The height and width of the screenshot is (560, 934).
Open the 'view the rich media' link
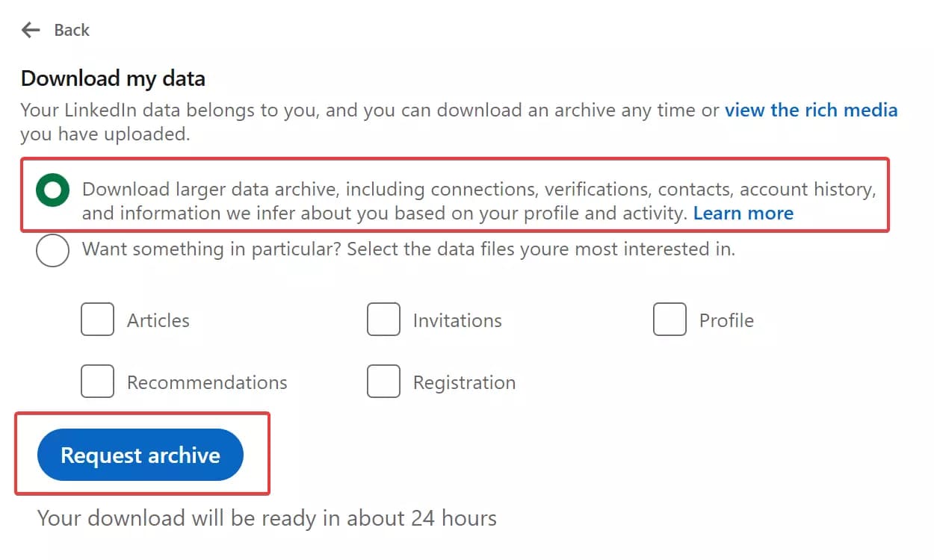coord(811,110)
